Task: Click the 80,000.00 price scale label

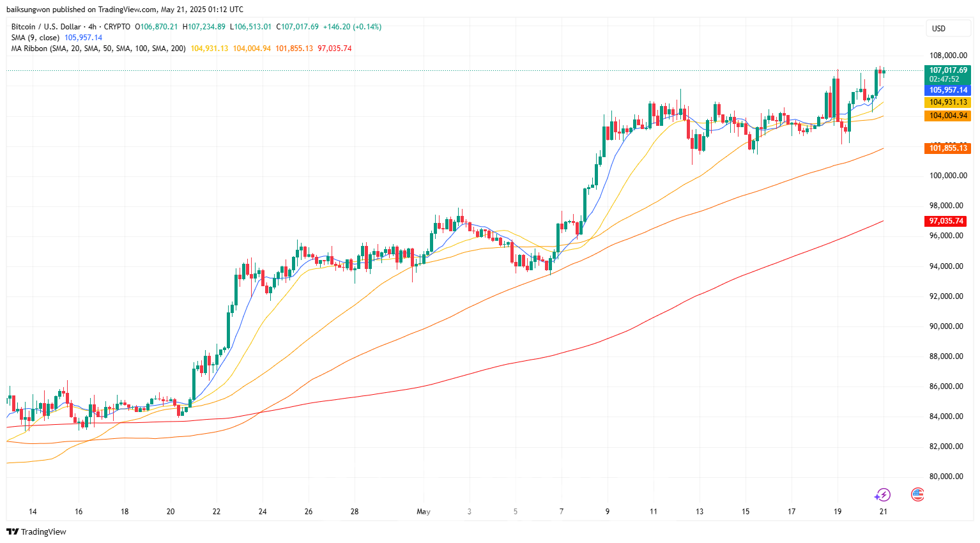Action: point(946,477)
